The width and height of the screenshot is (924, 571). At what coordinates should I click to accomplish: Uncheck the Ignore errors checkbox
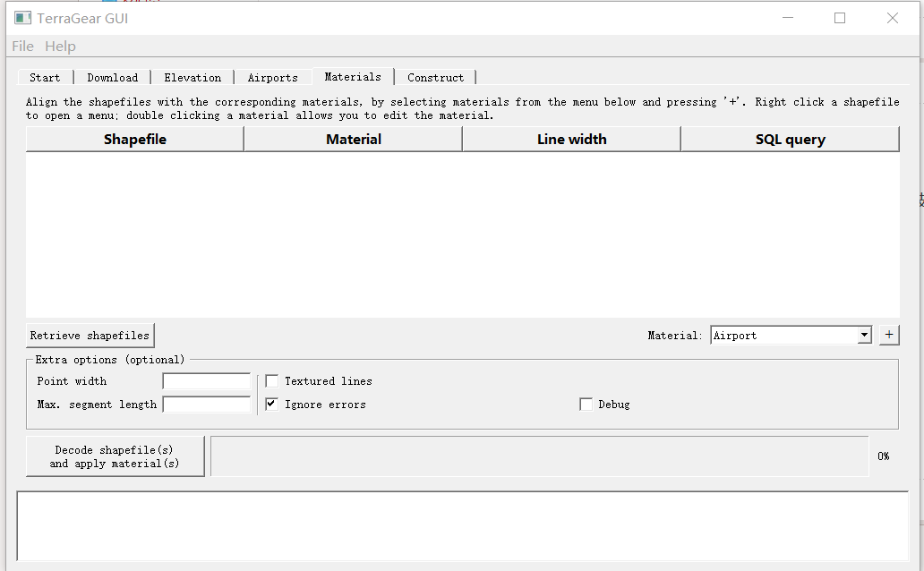click(x=271, y=405)
